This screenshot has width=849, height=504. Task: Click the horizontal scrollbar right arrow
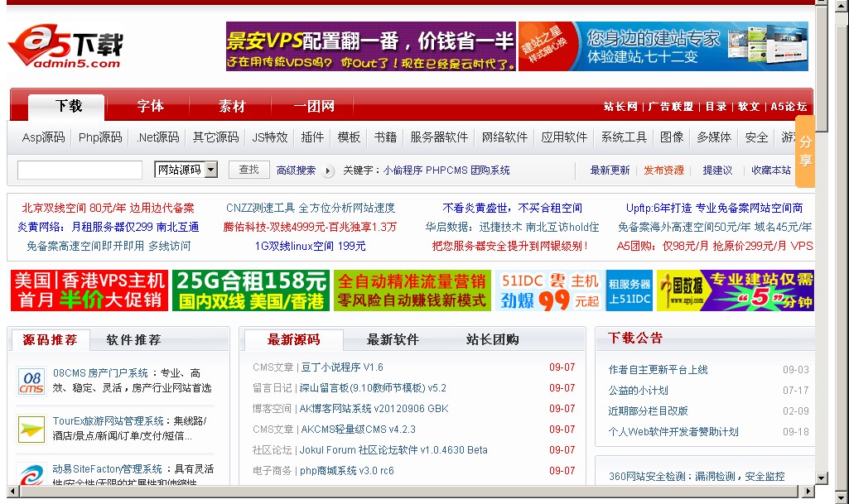pyautogui.click(x=808, y=491)
